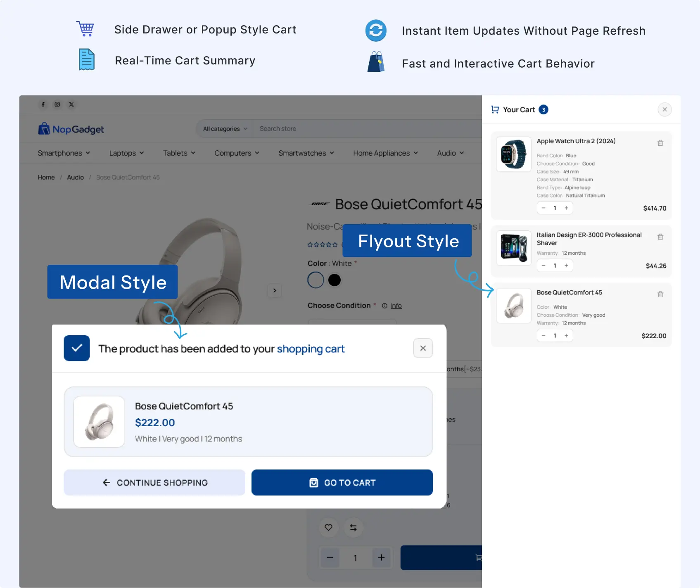Expand the Tablets menu
Image resolution: width=700 pixels, height=588 pixels.
point(179,153)
